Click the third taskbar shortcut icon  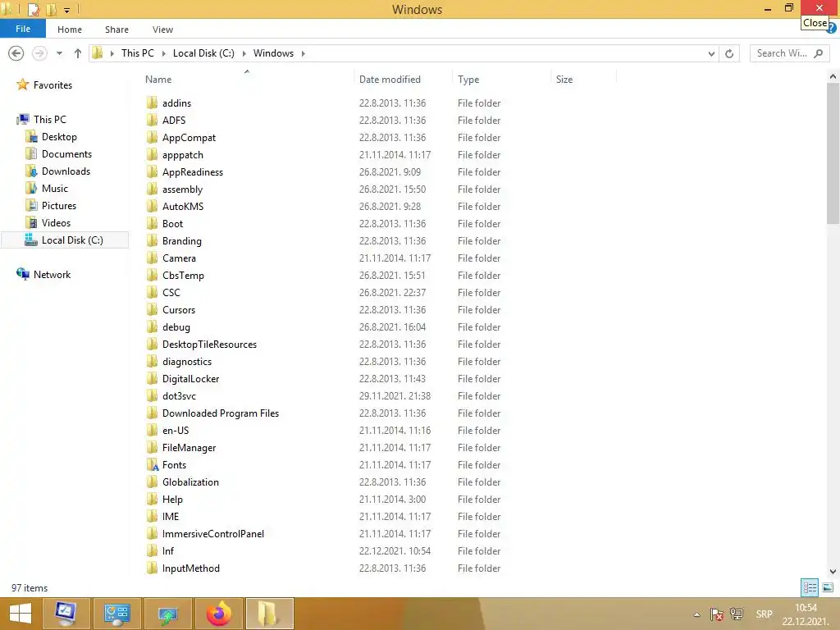click(x=168, y=614)
